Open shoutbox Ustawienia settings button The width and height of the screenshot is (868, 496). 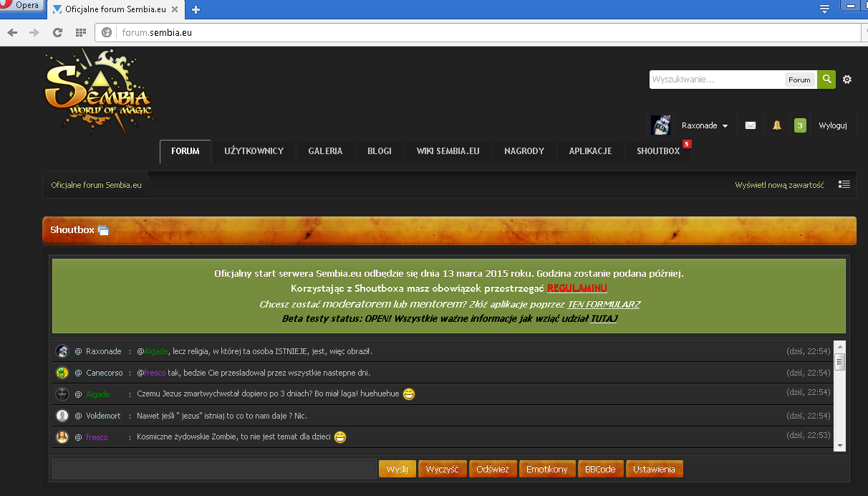(x=655, y=469)
